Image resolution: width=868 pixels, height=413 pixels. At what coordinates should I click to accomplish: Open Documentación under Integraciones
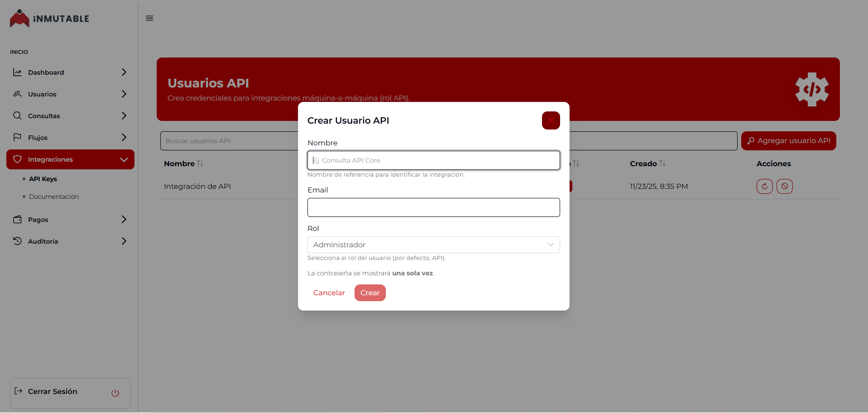pyautogui.click(x=53, y=196)
